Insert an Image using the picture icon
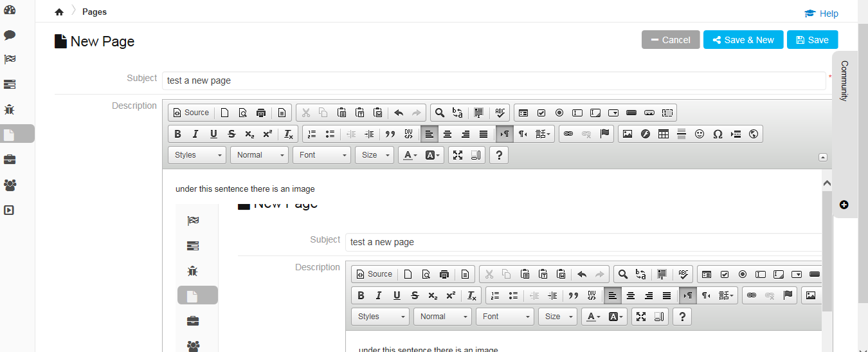 [x=628, y=134]
